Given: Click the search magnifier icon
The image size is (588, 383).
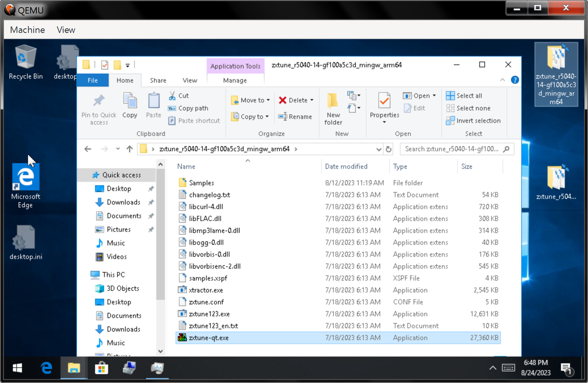Looking at the screenshot, I should [x=506, y=149].
